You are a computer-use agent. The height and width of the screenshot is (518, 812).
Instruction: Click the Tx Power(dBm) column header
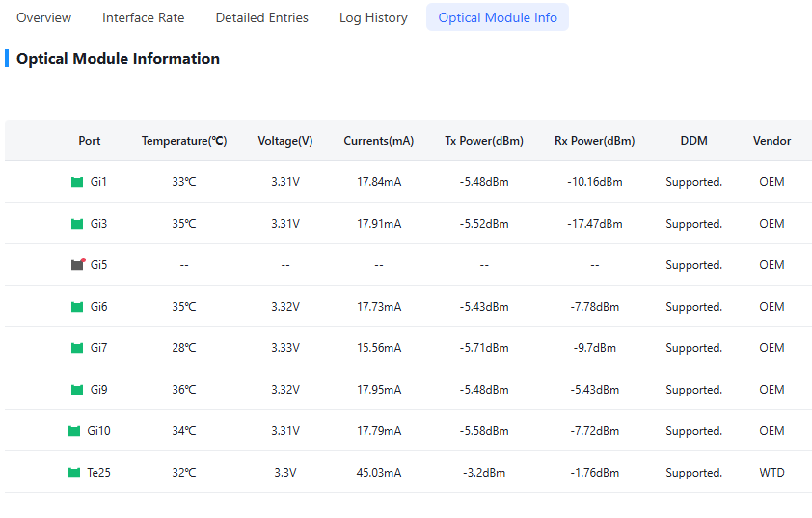click(484, 141)
